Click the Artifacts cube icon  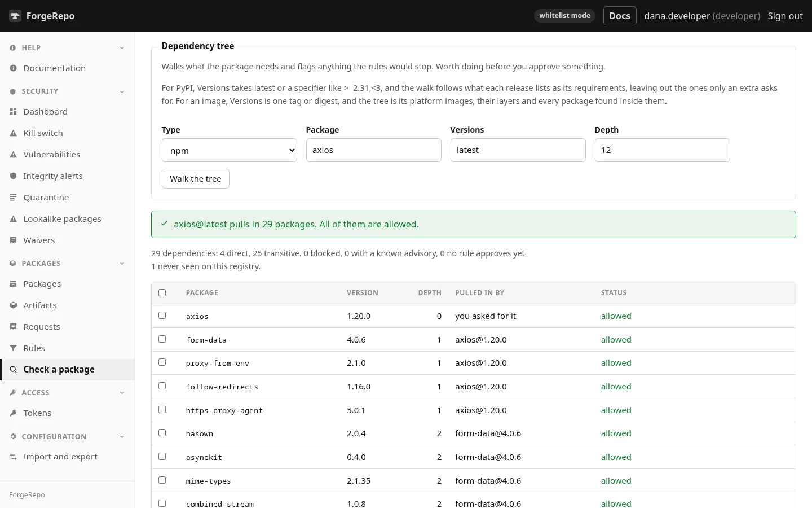(13, 305)
